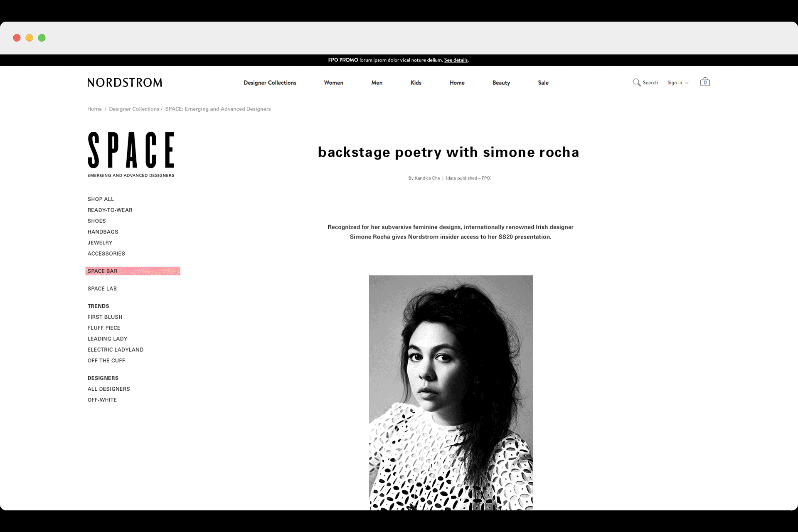Go to the Home breadcrumb link
Viewport: 798px width, 532px height.
[94, 109]
